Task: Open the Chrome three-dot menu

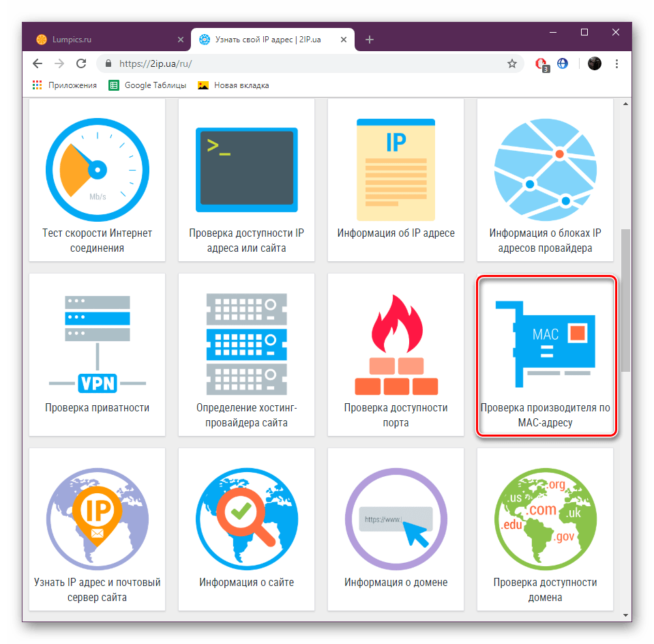Action: pos(616,63)
